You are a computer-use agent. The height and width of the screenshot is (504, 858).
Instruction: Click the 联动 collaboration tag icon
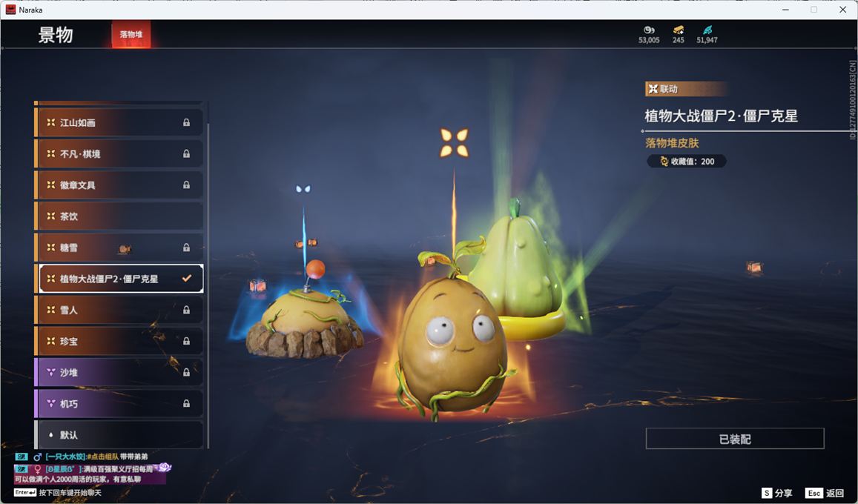click(x=653, y=89)
